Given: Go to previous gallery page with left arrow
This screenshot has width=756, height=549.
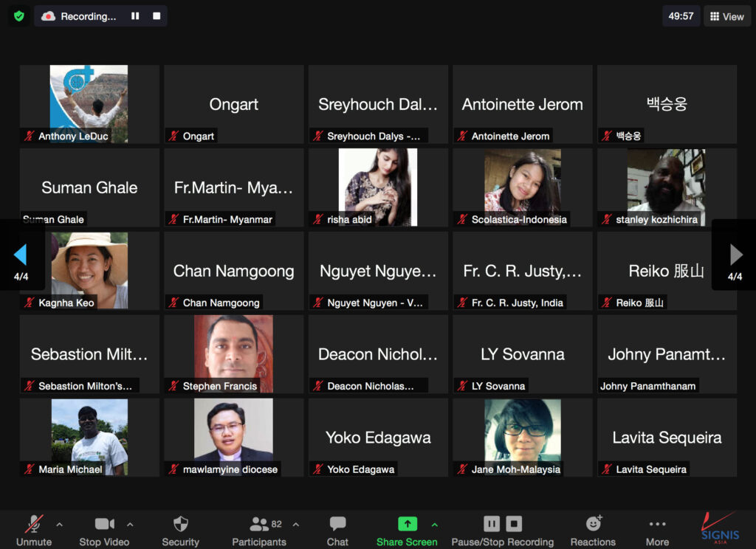Looking at the screenshot, I should (21, 255).
